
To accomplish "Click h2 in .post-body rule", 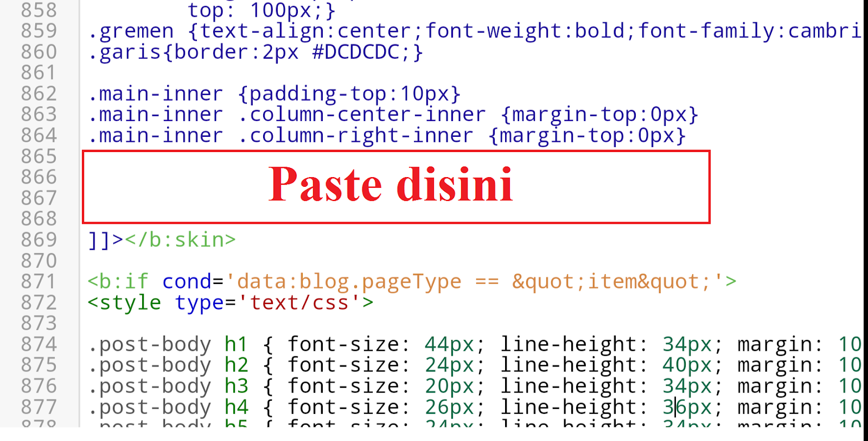I will coord(236,365).
